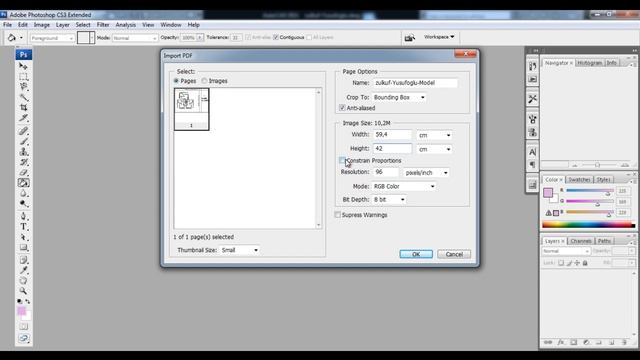
Task: Toggle Suppress Warnings checkbox
Action: (x=338, y=215)
